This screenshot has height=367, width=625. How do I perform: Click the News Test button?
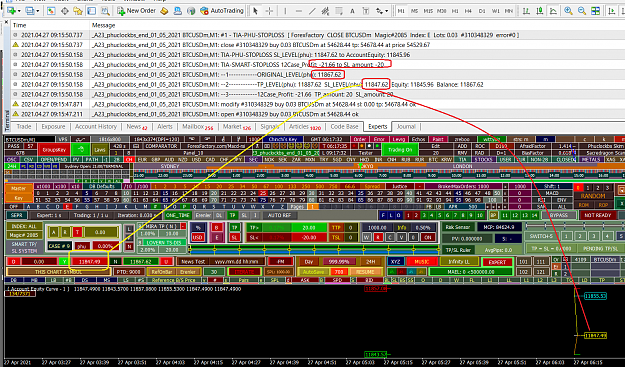193,261
